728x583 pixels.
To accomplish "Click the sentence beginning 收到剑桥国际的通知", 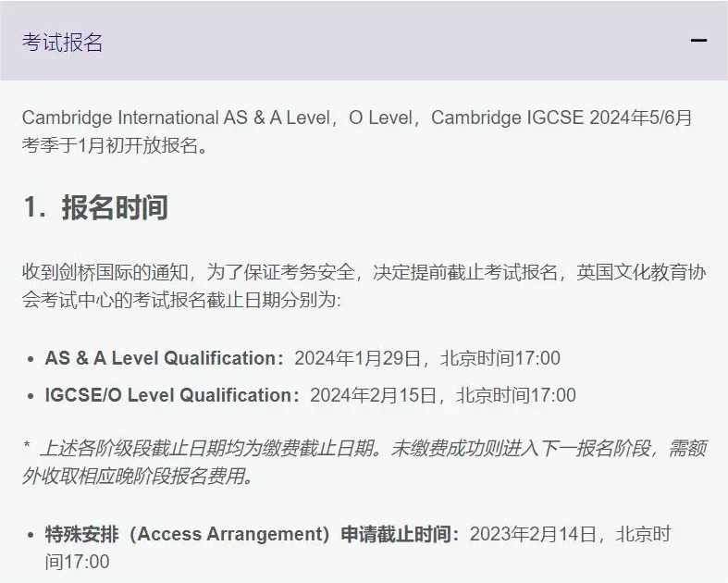I will [364, 272].
